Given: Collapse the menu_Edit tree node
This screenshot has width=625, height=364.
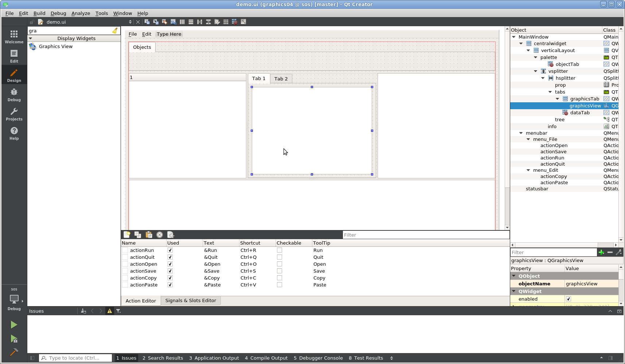Looking at the screenshot, I should tap(528, 170).
